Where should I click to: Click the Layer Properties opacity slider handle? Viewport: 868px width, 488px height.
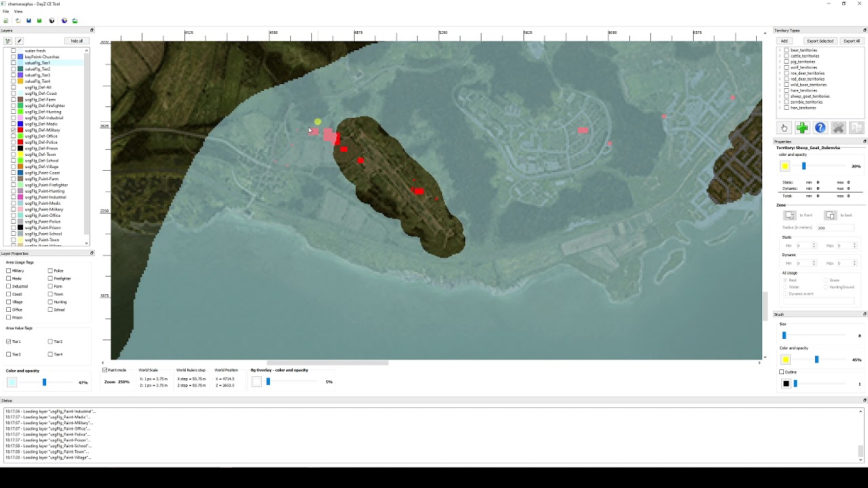(x=44, y=382)
